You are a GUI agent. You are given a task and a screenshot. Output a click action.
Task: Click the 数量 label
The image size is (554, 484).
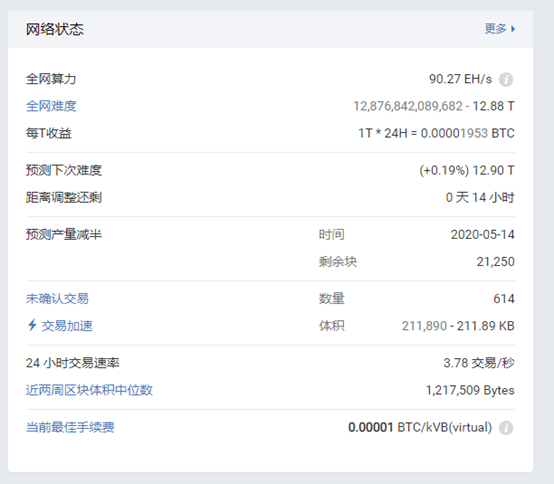click(x=331, y=299)
